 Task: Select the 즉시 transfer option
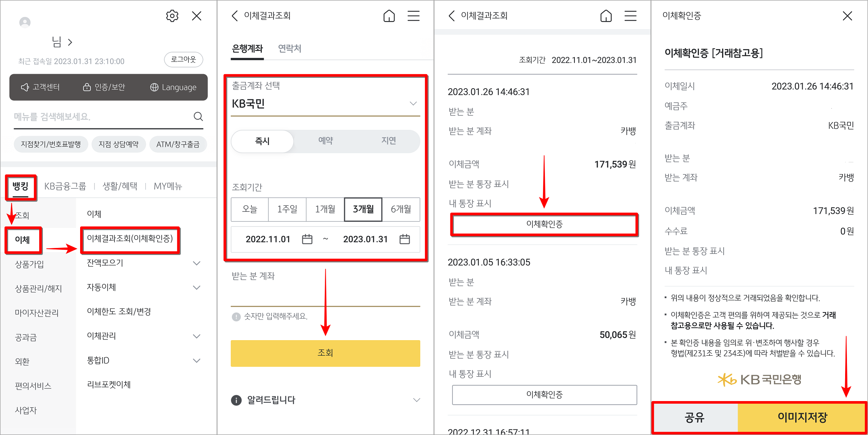coord(262,141)
